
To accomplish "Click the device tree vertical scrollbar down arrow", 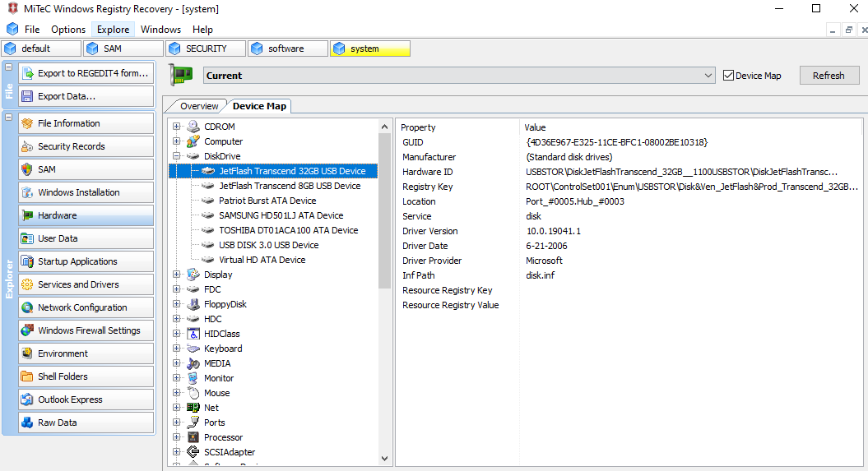I will (384, 458).
